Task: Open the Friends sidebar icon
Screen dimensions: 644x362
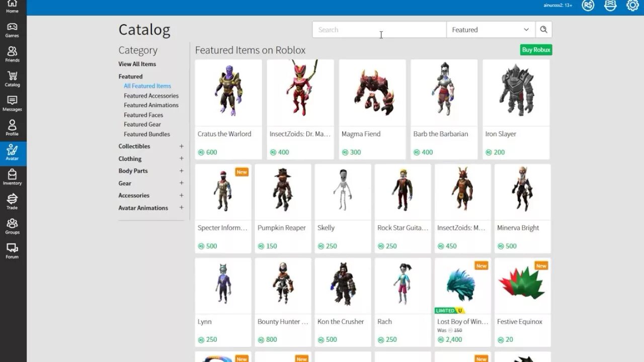Action: pos(12,54)
